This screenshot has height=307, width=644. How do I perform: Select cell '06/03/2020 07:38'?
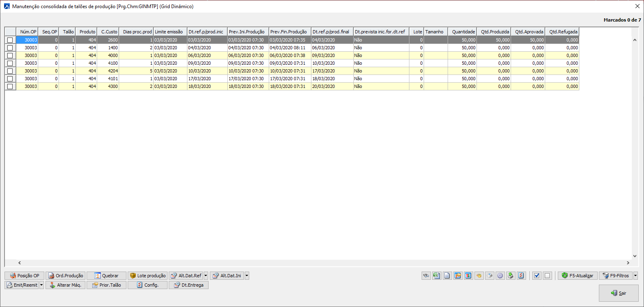290,55
